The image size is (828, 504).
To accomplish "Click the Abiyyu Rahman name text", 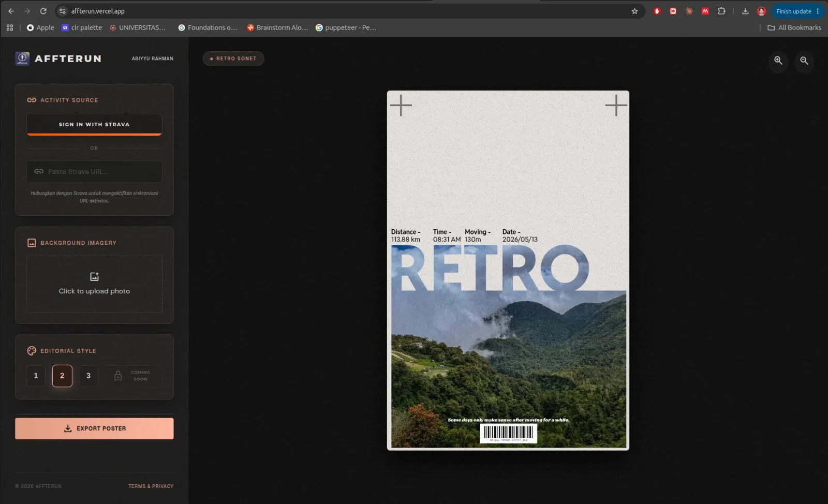I will [x=153, y=58].
